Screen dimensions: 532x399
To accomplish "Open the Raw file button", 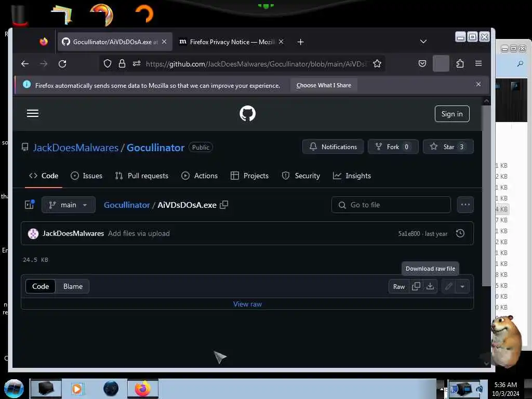I will coord(398,287).
